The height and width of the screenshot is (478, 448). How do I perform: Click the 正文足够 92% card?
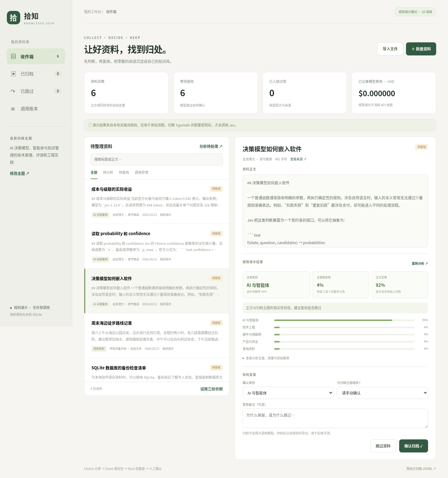[x=400, y=285]
